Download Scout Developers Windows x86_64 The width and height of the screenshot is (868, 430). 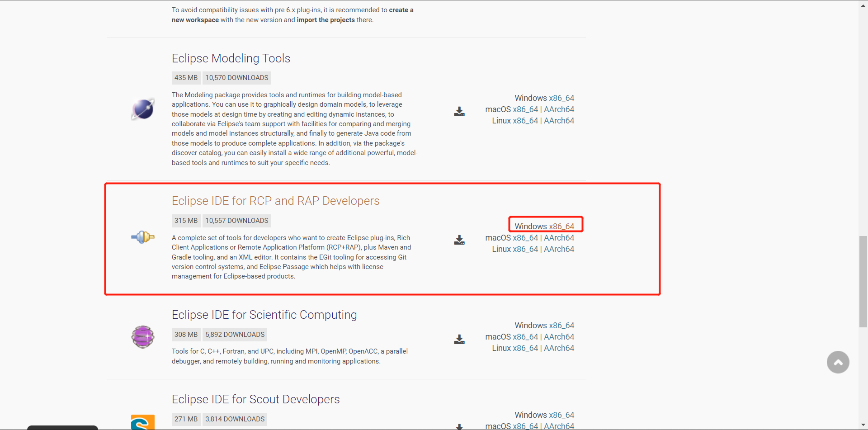pos(561,415)
